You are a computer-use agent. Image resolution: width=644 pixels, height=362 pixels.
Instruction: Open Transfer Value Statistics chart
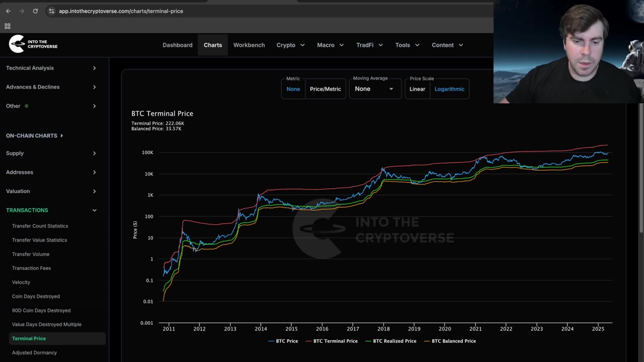39,240
